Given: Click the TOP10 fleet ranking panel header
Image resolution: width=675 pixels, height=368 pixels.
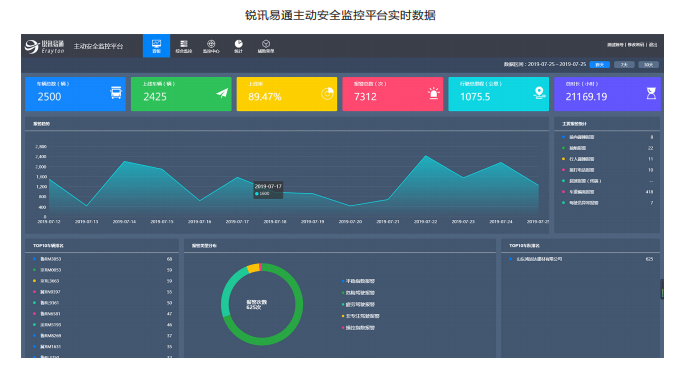Looking at the screenshot, I should click(x=580, y=246).
